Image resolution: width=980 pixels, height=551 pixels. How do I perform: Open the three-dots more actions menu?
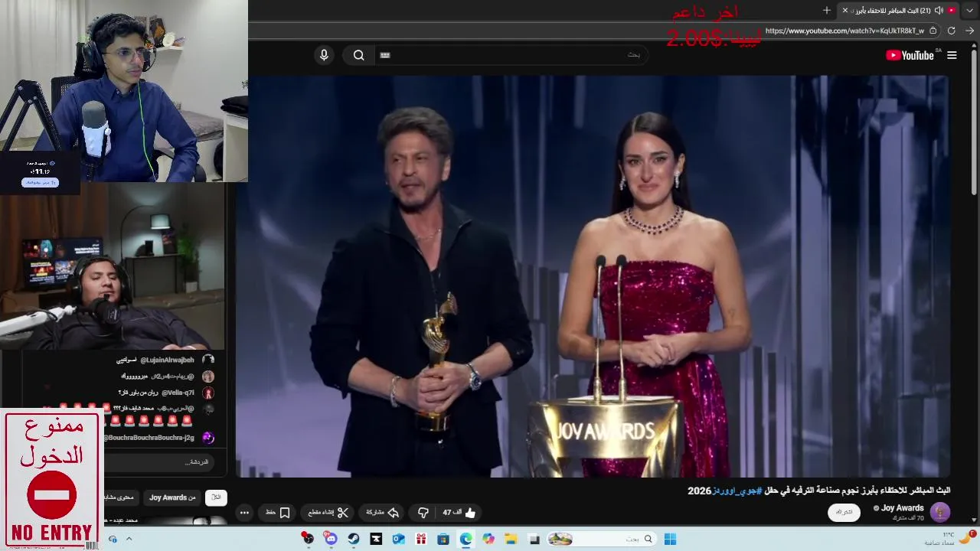coord(244,513)
